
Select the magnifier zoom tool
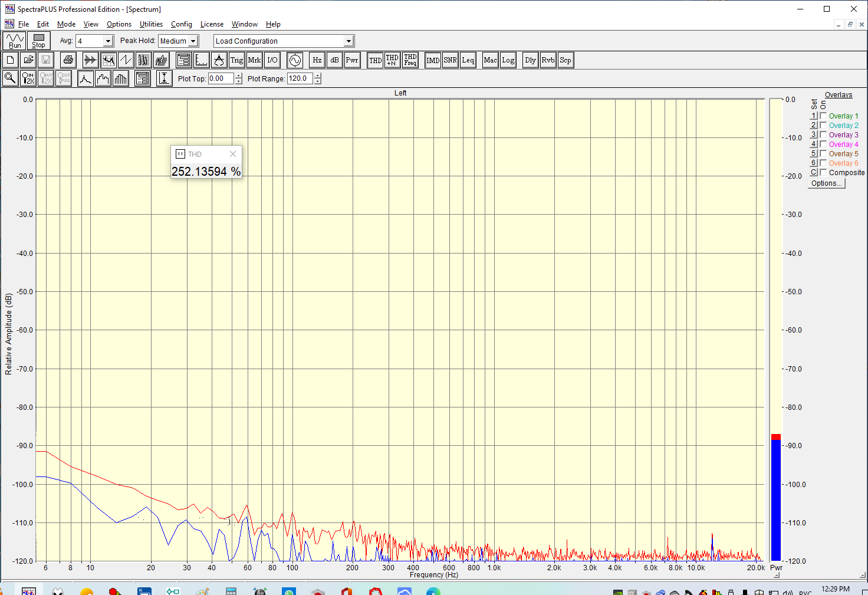tap(11, 78)
